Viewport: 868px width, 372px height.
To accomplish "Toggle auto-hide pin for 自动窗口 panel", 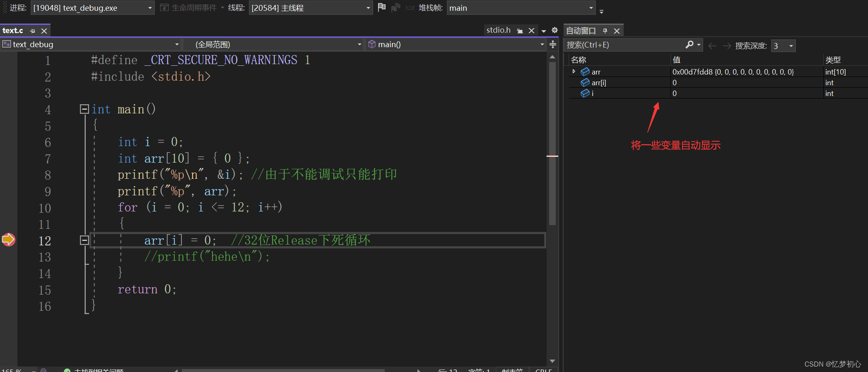I will [x=605, y=31].
